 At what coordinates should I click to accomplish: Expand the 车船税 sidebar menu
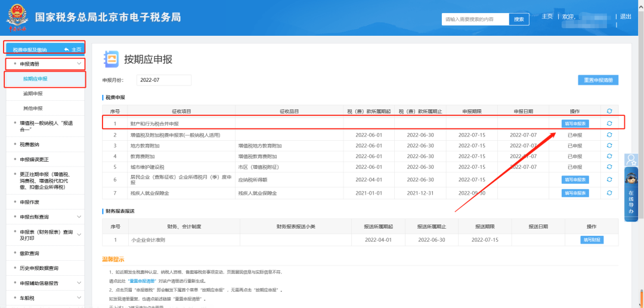pyautogui.click(x=79, y=297)
